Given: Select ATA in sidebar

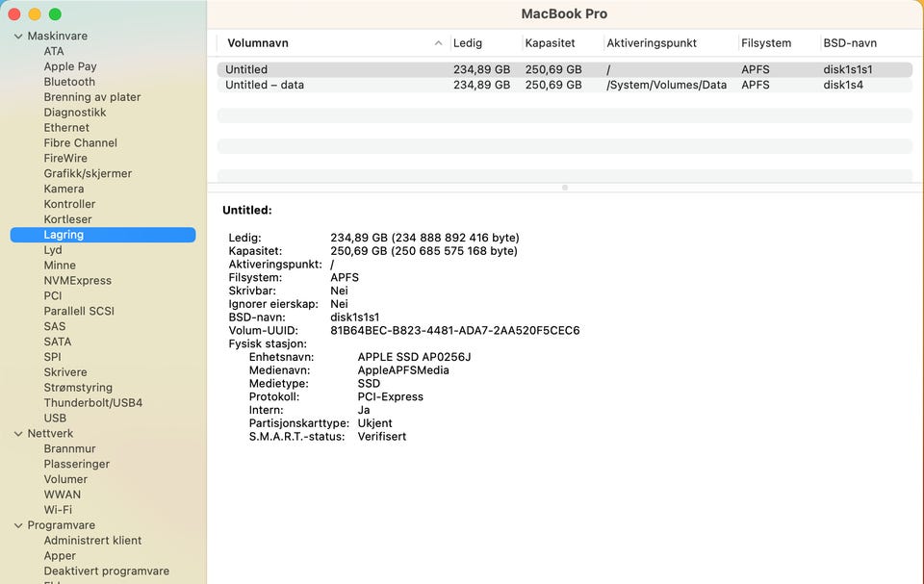Looking at the screenshot, I should coord(54,51).
